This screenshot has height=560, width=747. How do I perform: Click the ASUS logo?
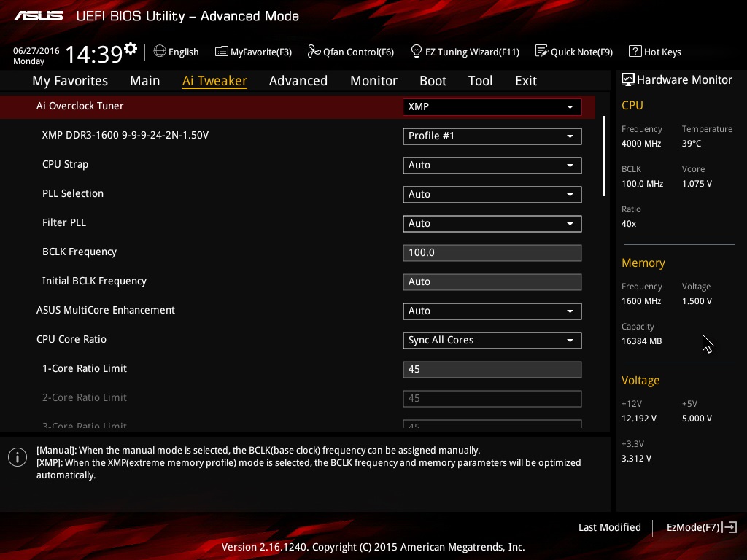coord(38,16)
